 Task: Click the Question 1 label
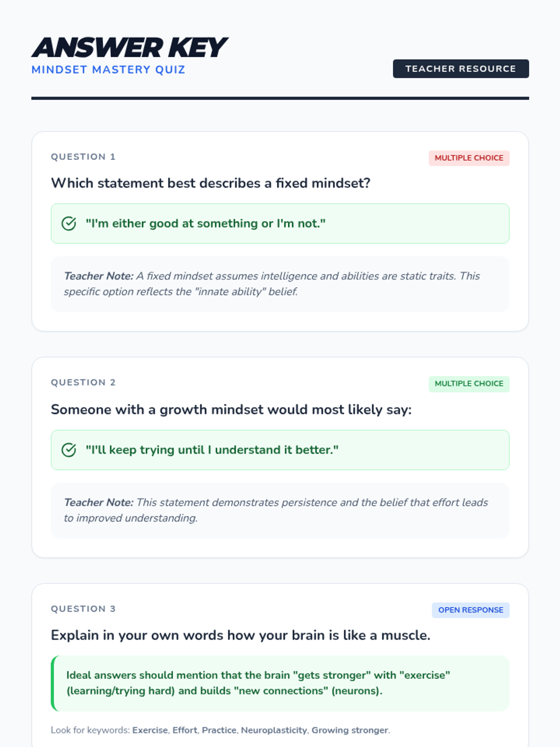[83, 157]
